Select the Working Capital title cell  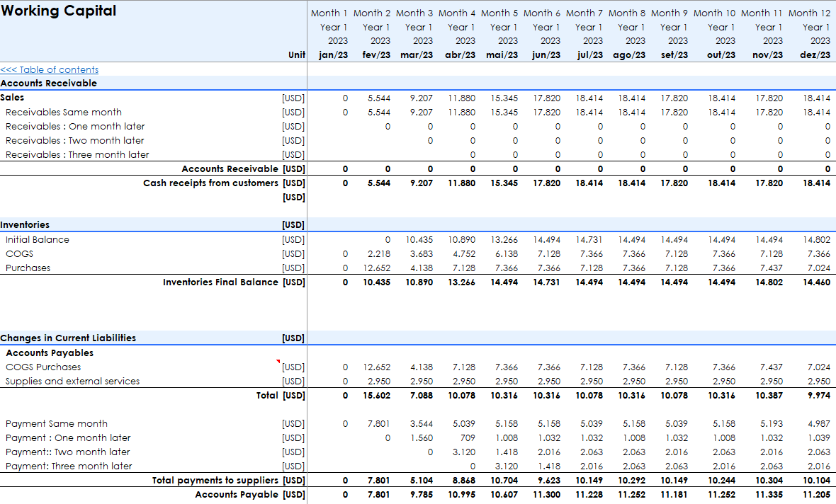(60, 11)
